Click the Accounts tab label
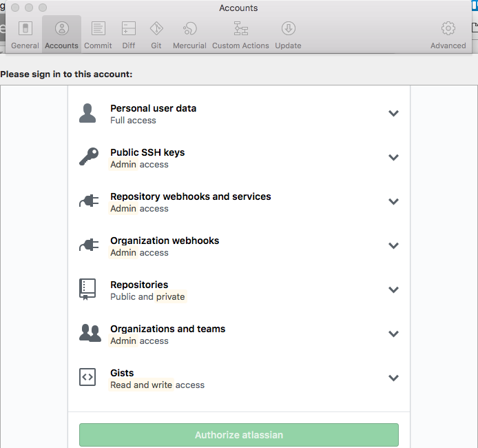The image size is (478, 448). click(61, 45)
